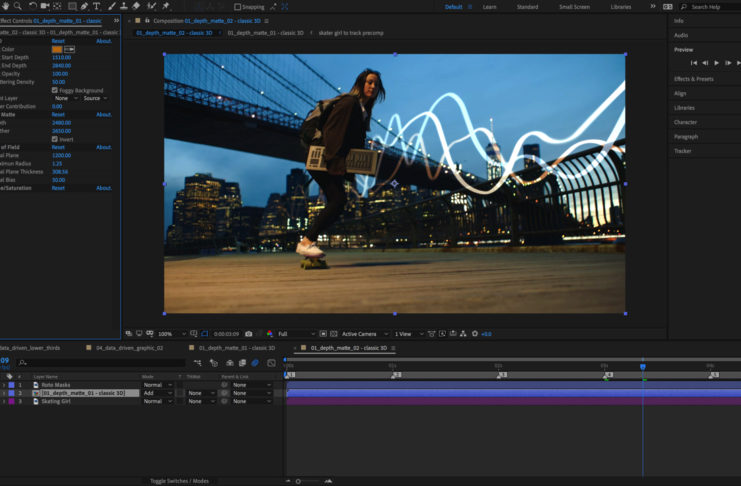This screenshot has width=741, height=486.
Task: Select the Clone Stamp tool
Action: pyautogui.click(x=124, y=6)
